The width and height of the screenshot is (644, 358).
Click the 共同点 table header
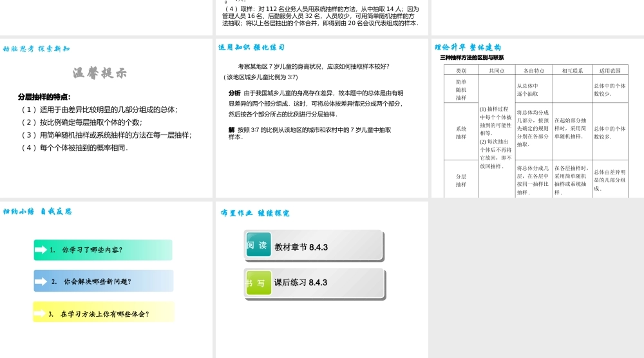(x=497, y=71)
